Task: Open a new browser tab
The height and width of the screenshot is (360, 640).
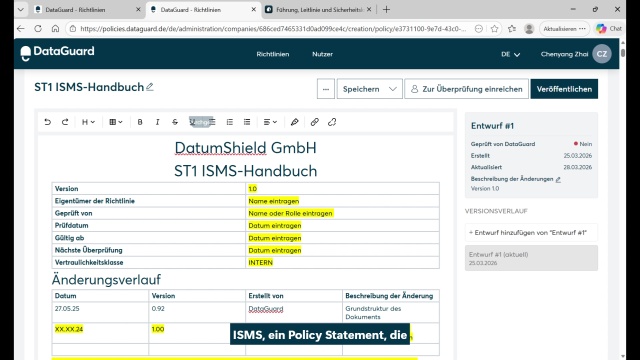Action: (x=386, y=9)
